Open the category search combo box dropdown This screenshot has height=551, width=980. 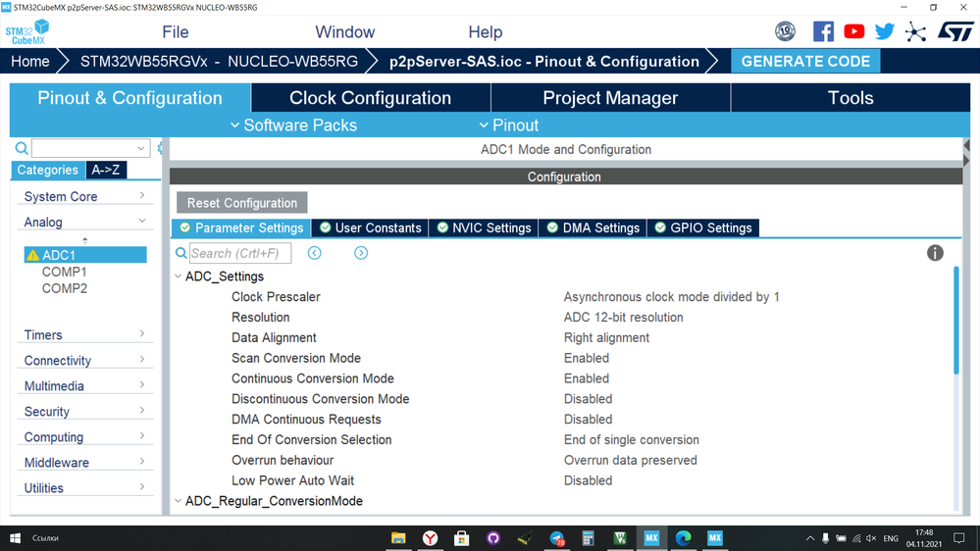(141, 148)
